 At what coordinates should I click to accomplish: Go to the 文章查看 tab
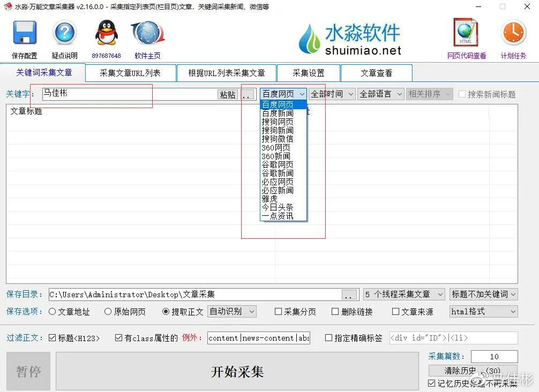[377, 73]
